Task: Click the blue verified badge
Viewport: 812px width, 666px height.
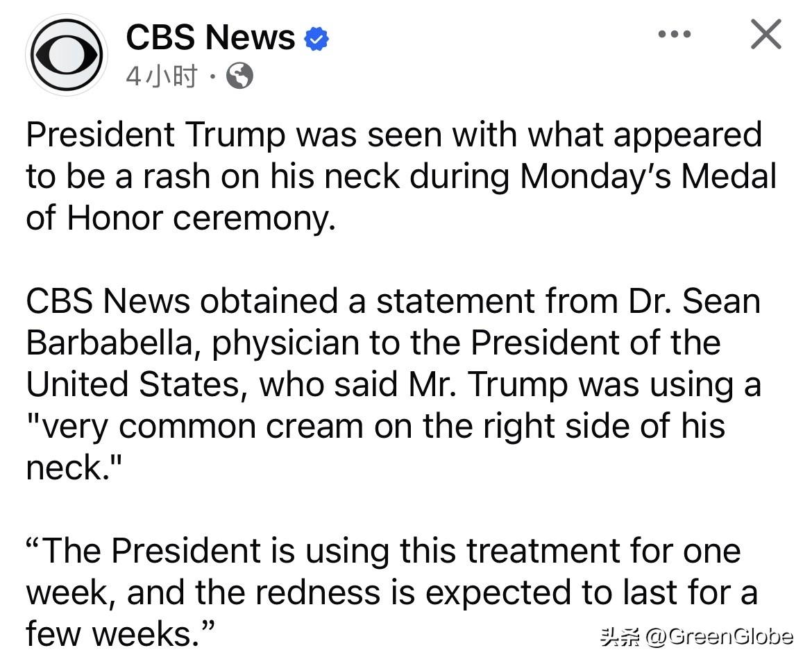Action: (316, 39)
